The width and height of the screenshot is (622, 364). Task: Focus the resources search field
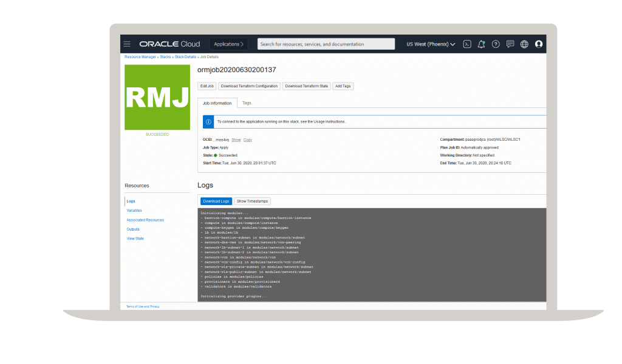pos(326,44)
